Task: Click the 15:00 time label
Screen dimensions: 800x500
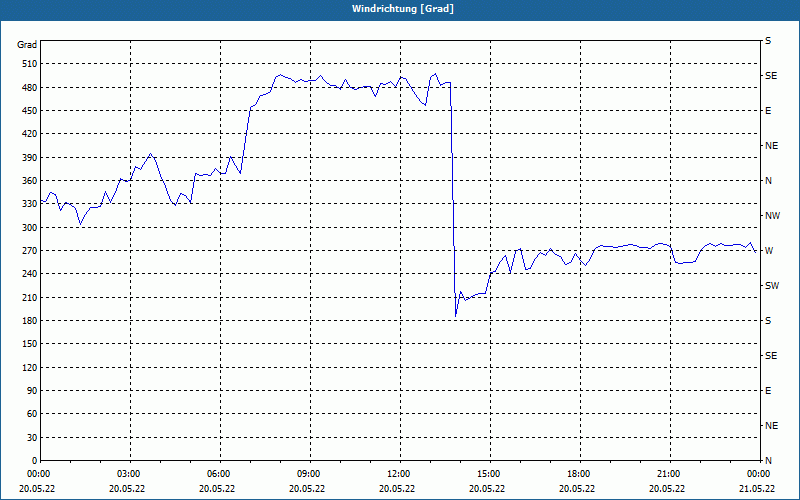Action: pos(487,473)
